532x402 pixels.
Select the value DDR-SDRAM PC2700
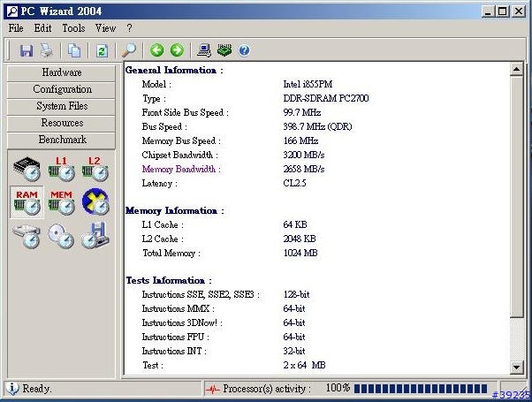(326, 98)
